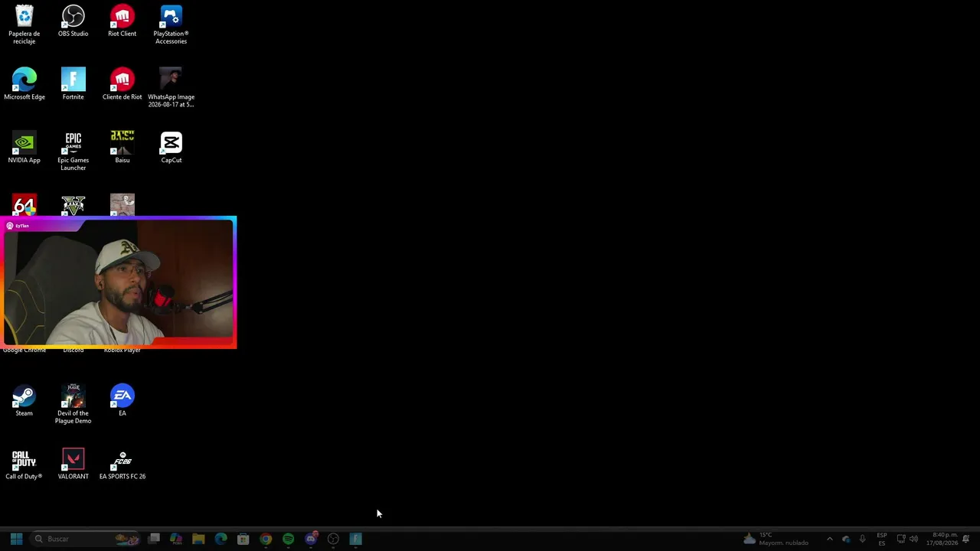Viewport: 980px width, 551px height.
Task: Select Devil of the Plague Demo icon
Action: (x=73, y=404)
